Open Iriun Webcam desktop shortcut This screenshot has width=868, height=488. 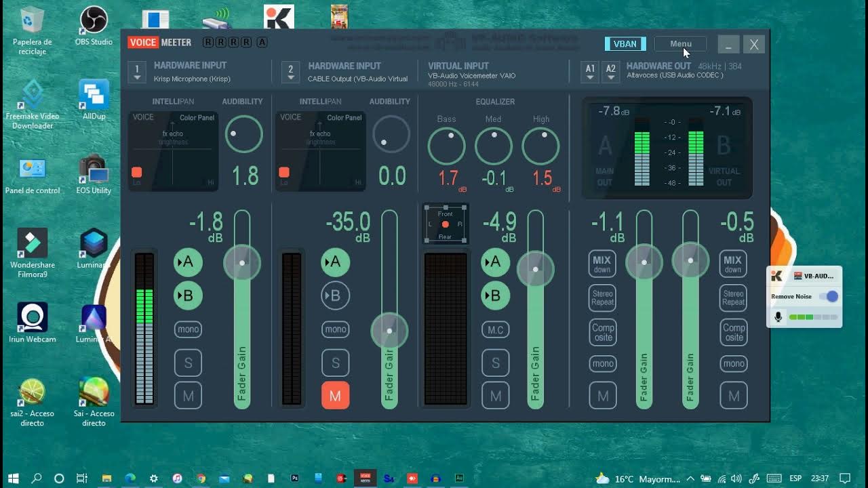point(33,323)
